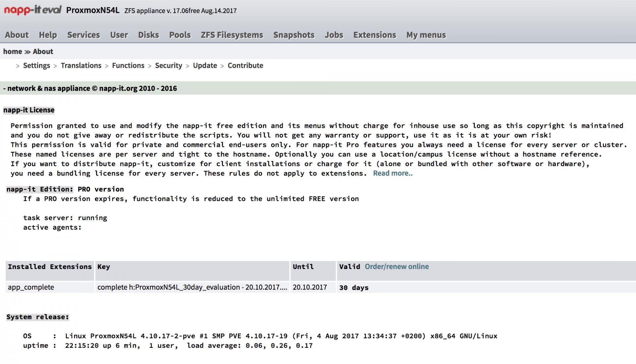Click the uptime load average line
Image resolution: width=636 pixels, height=364 pixels.
[168, 345]
